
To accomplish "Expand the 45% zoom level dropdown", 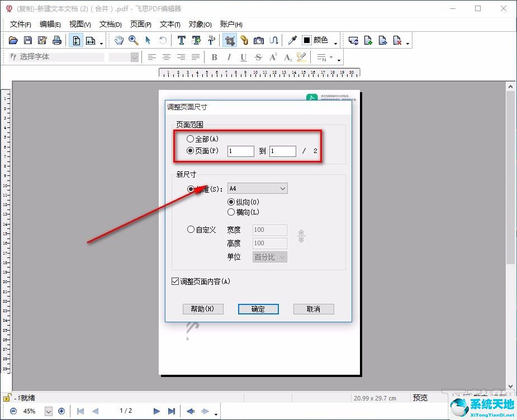I will 48,411.
